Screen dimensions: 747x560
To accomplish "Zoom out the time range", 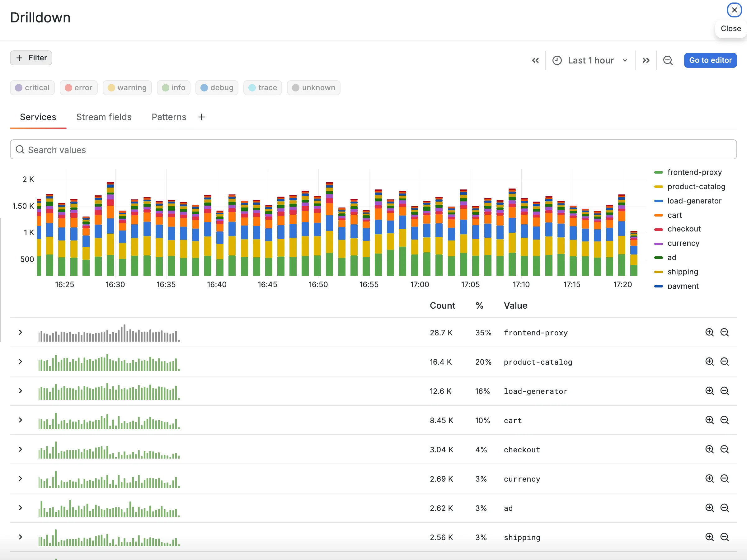I will point(668,60).
